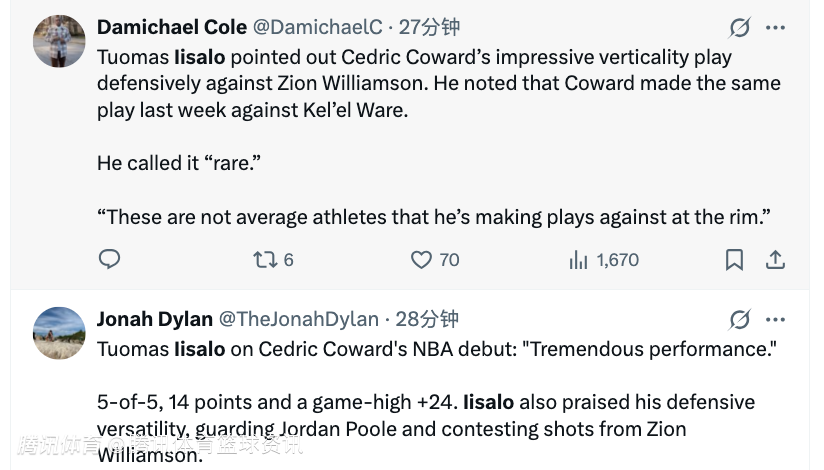Viewport: 824px width, 470px height.
Task: Click Grok icon on Jonah Dylan's tweet
Action: [x=740, y=320]
